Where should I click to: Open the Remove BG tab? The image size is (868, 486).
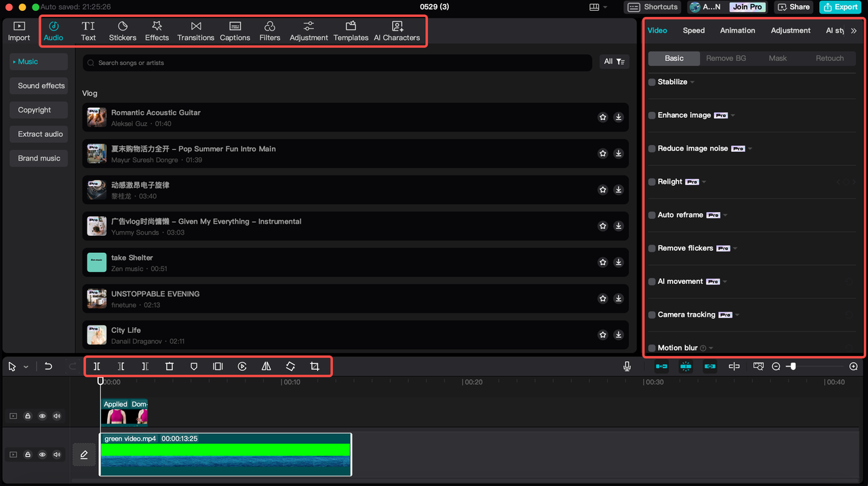click(726, 58)
